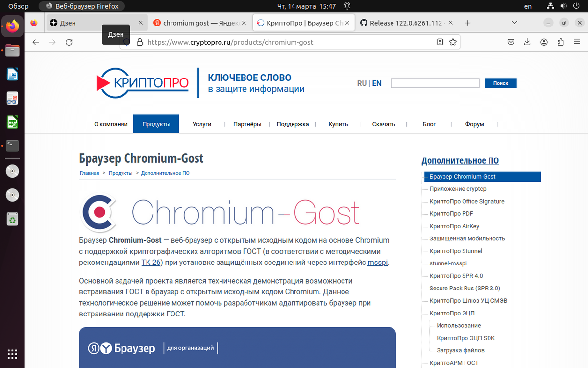Go back with the browser back arrow
Screen dimensions: 588x368
tap(36, 42)
